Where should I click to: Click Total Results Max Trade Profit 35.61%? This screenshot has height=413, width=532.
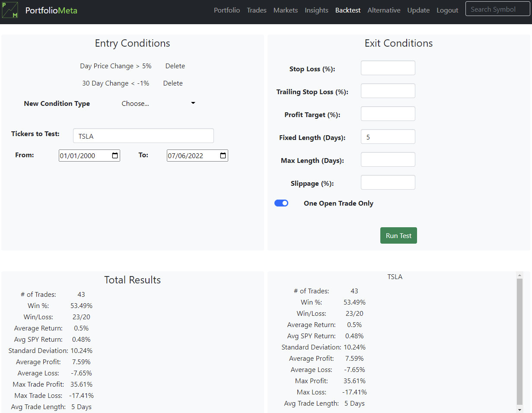coord(81,384)
